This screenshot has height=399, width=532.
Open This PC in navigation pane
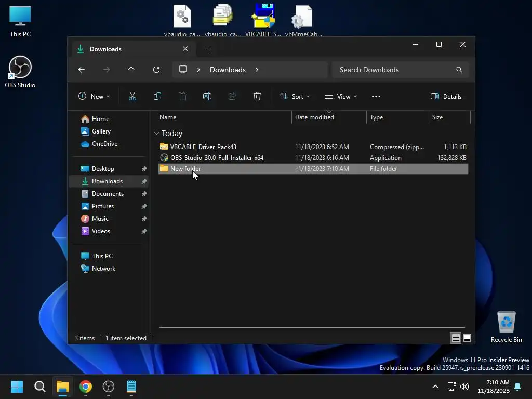97,256
